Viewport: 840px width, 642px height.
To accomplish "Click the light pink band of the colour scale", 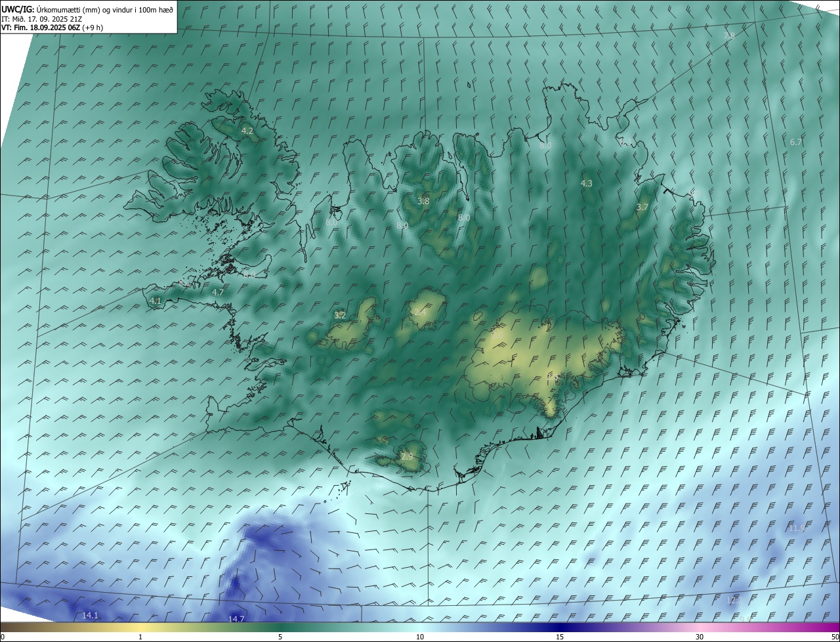I will (700, 628).
